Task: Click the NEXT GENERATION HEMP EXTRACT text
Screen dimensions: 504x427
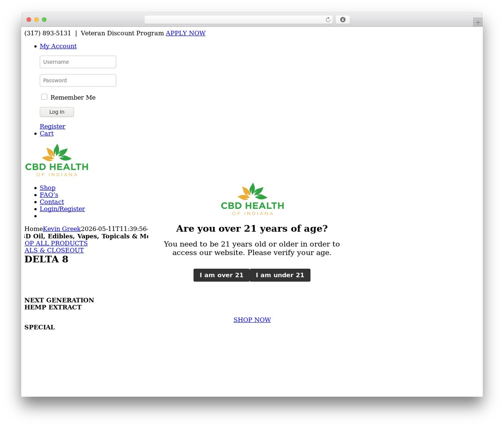Action: pos(59,304)
